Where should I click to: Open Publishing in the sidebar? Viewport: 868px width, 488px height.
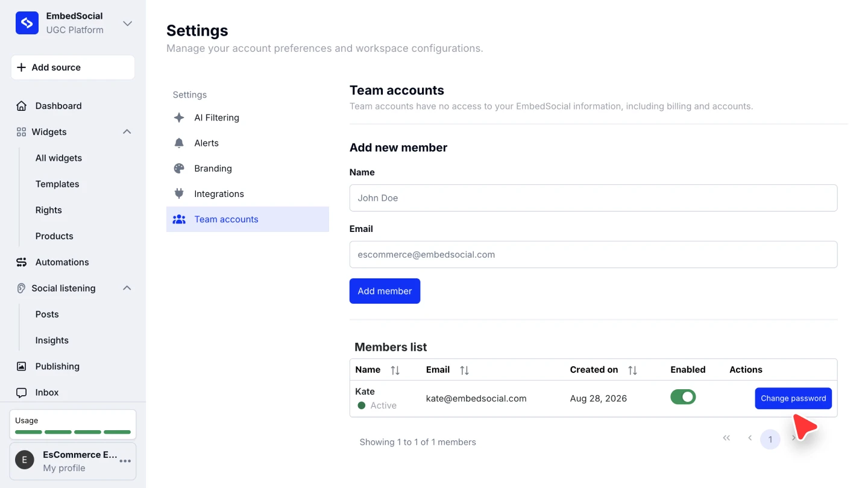tap(57, 366)
